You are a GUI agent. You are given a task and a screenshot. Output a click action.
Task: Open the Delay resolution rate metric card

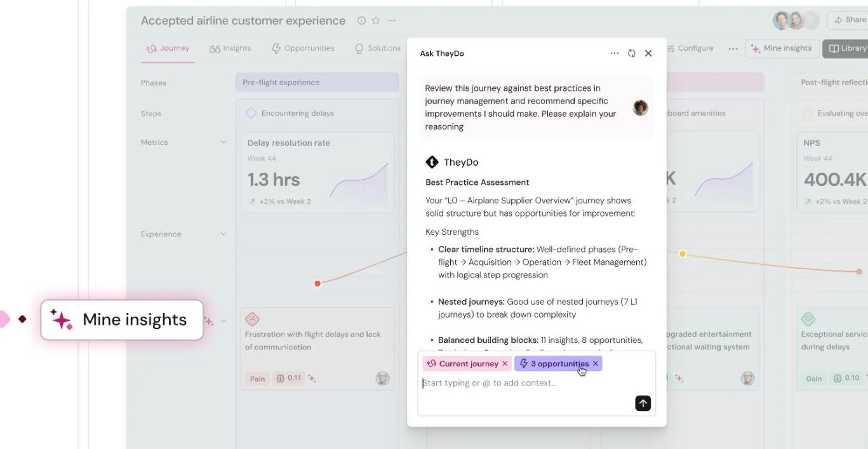317,171
